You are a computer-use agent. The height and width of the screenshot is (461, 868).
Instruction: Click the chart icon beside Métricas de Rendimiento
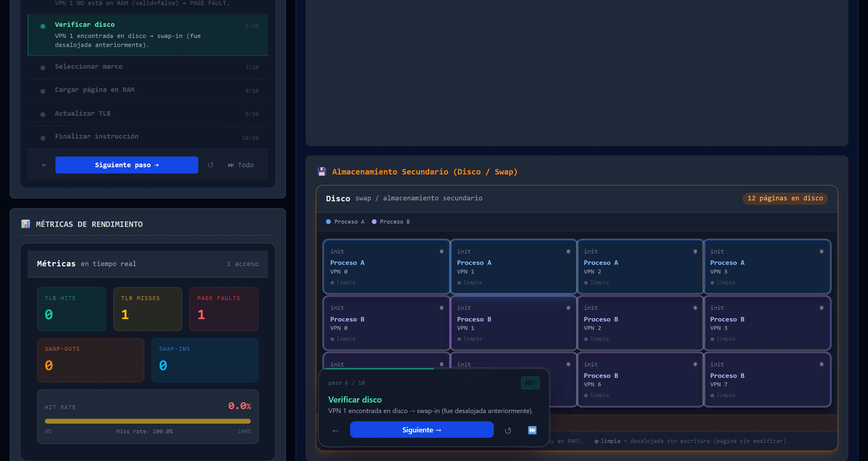click(26, 224)
